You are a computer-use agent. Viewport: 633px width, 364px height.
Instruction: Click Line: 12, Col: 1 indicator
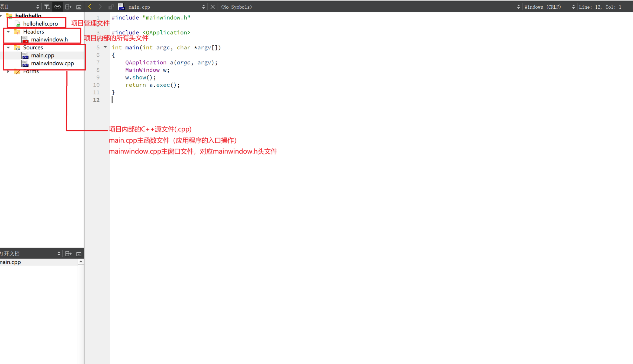pos(600,7)
